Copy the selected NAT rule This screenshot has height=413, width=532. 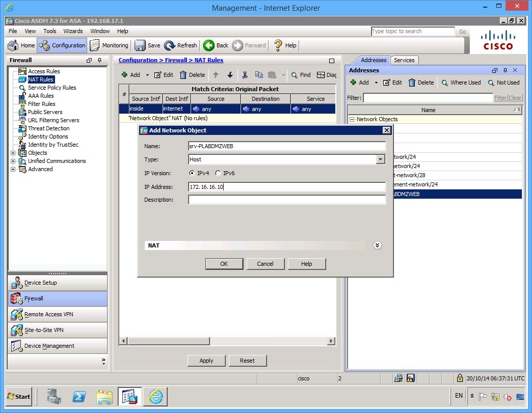click(x=259, y=75)
